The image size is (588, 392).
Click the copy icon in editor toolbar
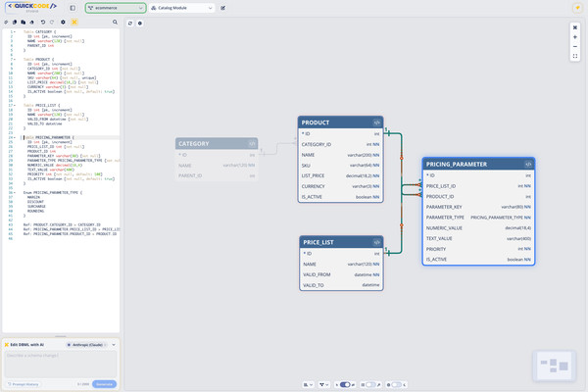[x=15, y=23]
